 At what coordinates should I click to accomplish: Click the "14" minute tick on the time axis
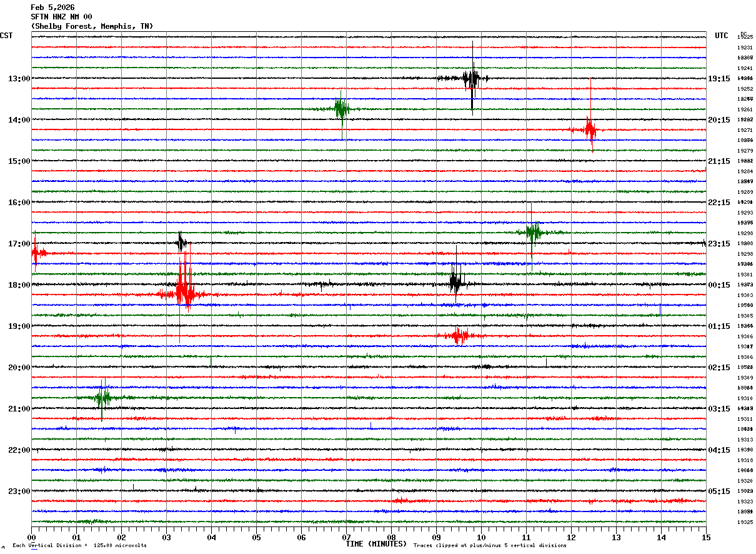click(661, 537)
